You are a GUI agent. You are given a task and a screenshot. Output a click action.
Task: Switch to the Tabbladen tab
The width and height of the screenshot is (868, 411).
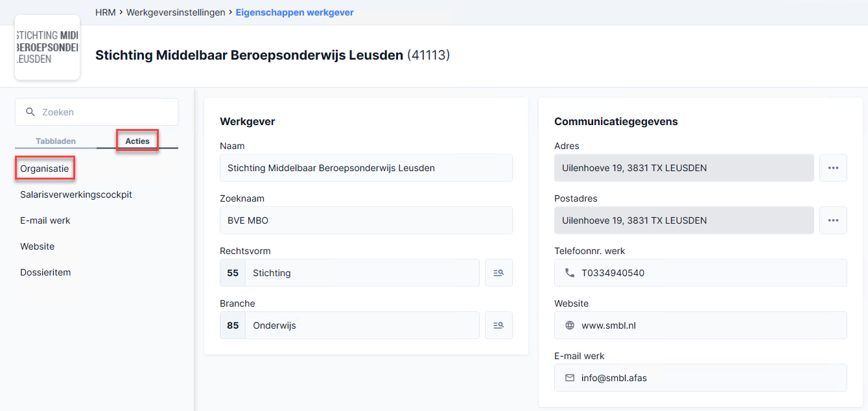(56, 141)
